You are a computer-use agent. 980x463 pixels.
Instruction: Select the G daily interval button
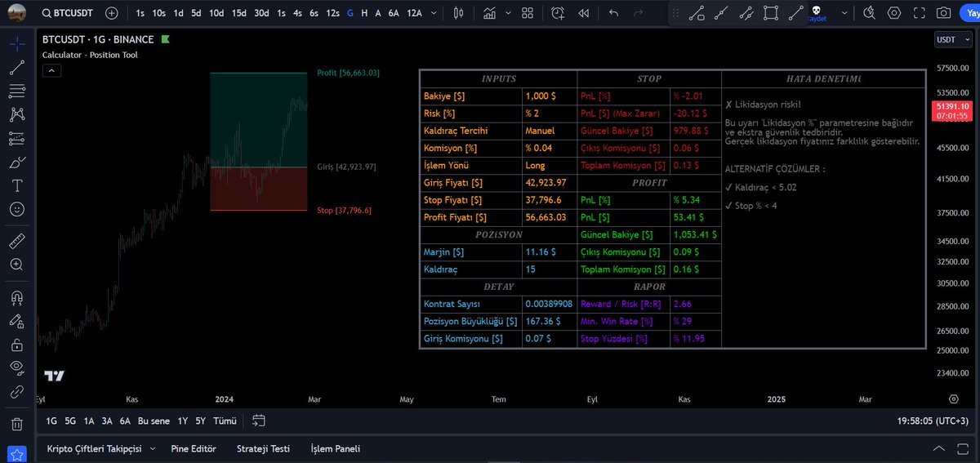[x=350, y=13]
